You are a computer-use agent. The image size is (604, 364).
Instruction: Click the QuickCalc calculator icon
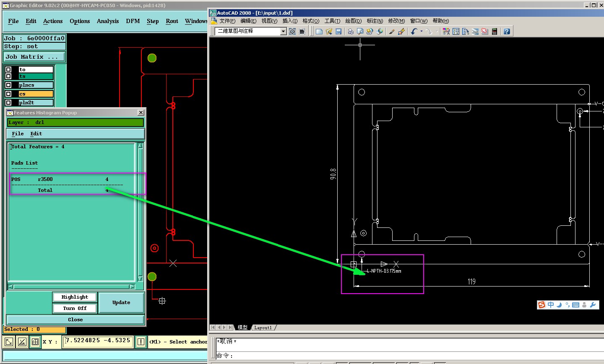point(495,31)
